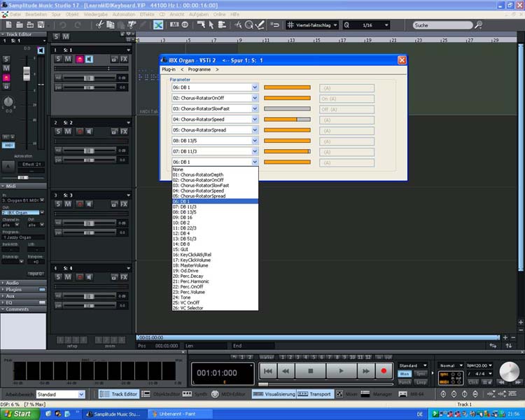Click the grid snap icon before Viertel-Taktschlag

click(290, 24)
